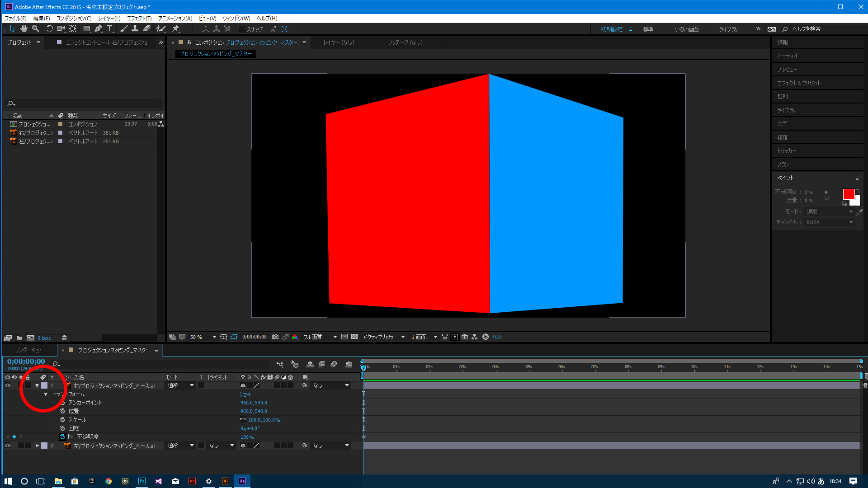Select the Pen tool
Screen dimensions: 868x488
(x=98, y=28)
